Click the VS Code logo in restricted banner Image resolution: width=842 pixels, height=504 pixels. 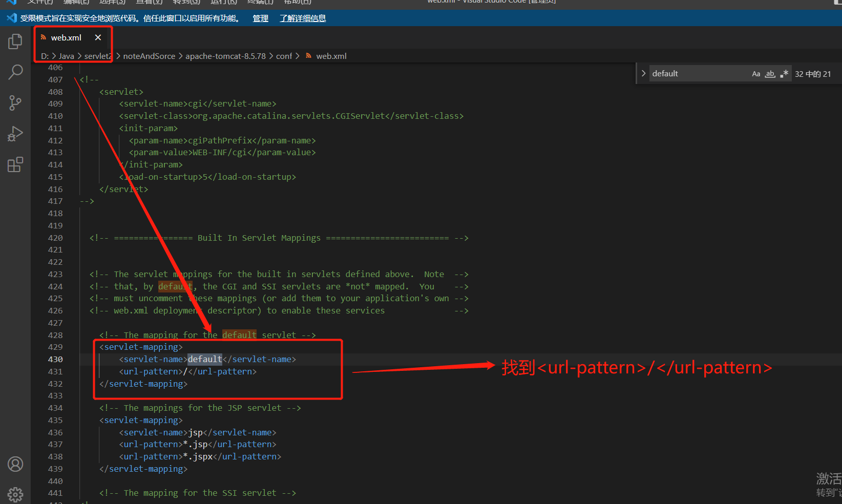coord(12,18)
